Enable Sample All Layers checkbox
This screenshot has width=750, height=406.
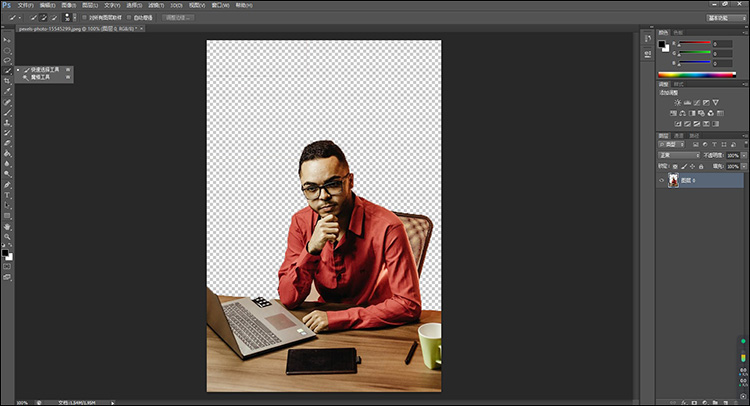point(84,18)
